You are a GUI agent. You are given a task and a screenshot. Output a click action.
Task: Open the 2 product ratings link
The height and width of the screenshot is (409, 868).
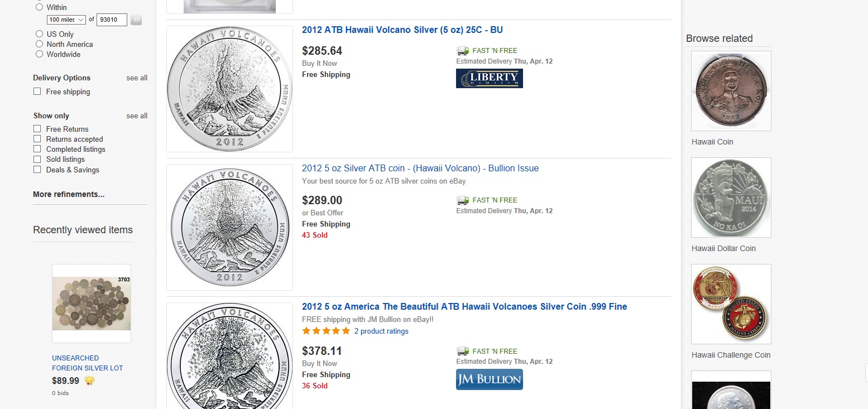[381, 331]
